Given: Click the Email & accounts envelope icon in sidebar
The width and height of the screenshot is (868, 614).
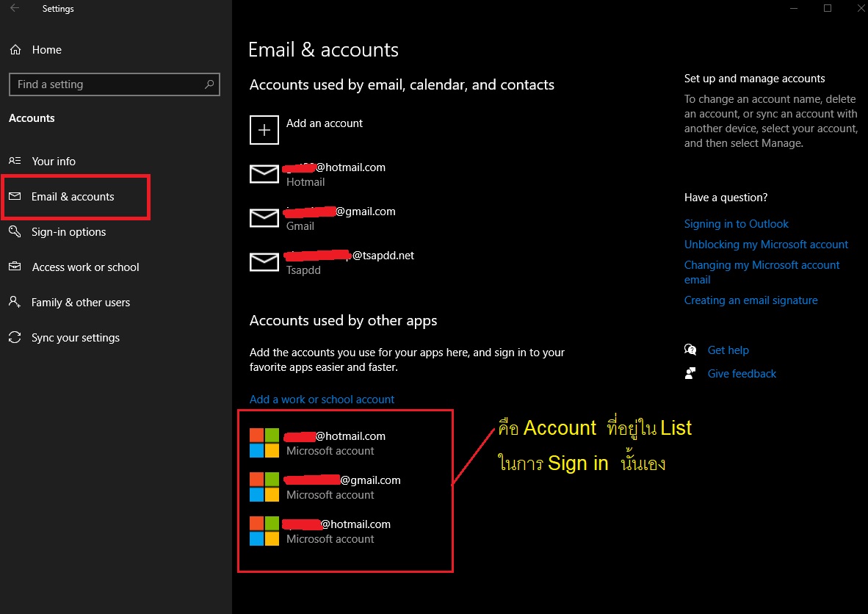Looking at the screenshot, I should [15, 197].
